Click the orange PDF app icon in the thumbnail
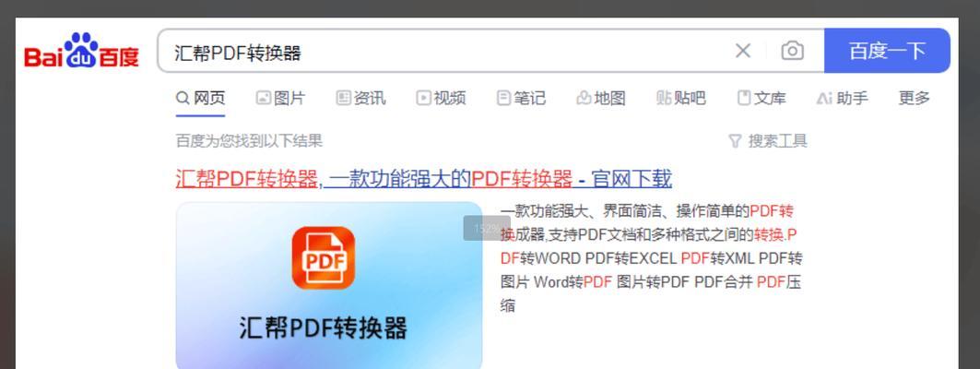The height and width of the screenshot is (369, 980). pyautogui.click(x=323, y=257)
